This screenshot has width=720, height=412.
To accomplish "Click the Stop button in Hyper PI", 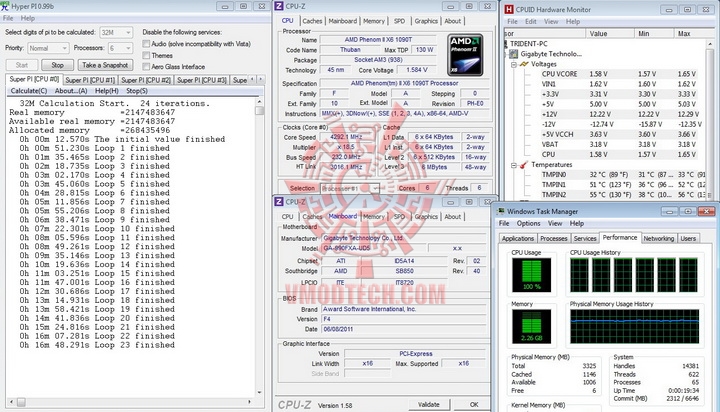I will click(57, 65).
